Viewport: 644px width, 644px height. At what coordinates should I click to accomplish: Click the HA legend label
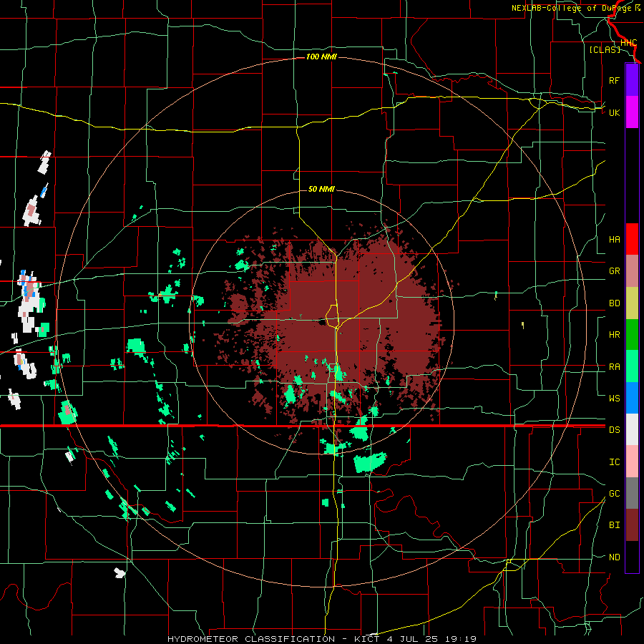click(614, 239)
